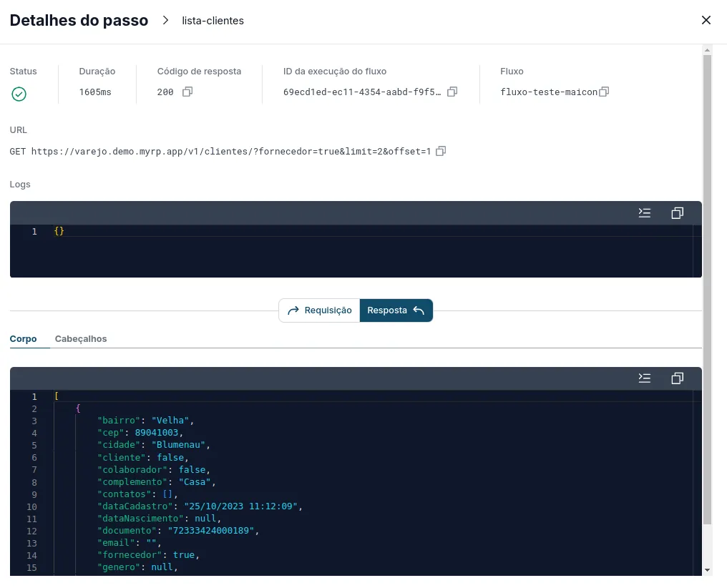Click the 1605ms duration value
This screenshot has height=588, width=727.
tap(95, 92)
